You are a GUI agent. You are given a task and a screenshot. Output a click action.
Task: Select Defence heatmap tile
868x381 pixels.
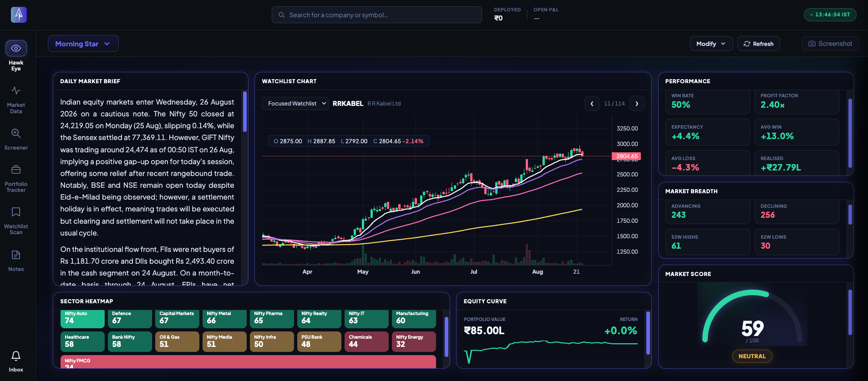pos(130,318)
